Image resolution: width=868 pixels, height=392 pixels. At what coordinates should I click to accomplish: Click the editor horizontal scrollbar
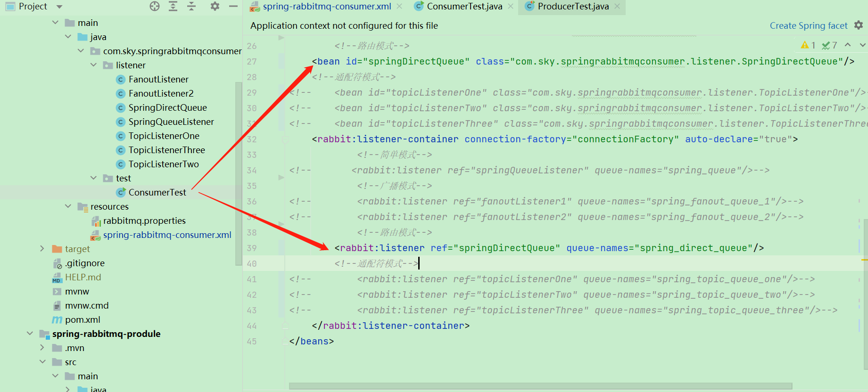(540, 386)
